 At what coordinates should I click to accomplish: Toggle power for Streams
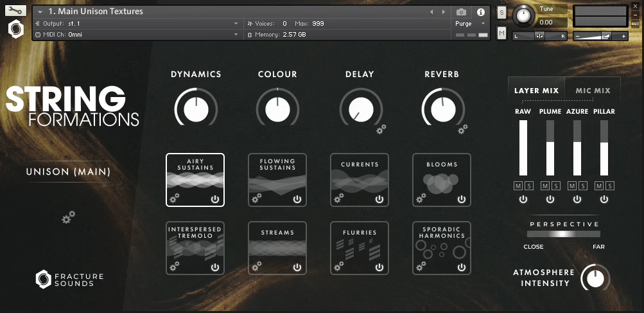(297, 267)
